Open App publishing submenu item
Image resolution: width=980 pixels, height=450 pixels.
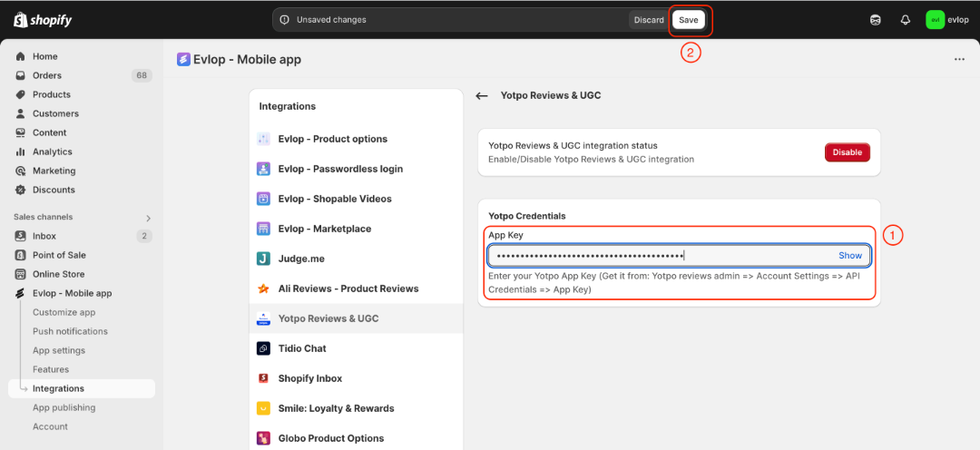[x=64, y=407]
